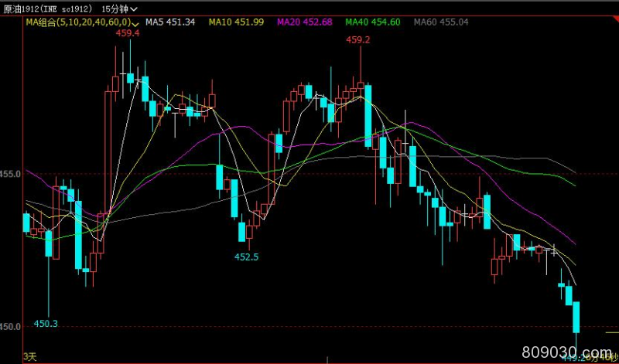Image resolution: width=619 pixels, height=364 pixels.
Task: Click the MA60 455.04 indicator label
Action: click(x=441, y=22)
